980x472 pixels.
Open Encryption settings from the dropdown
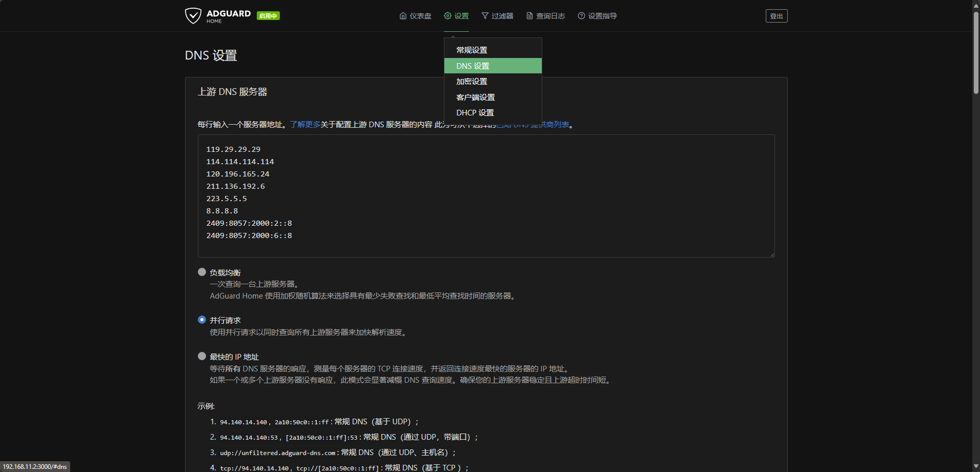click(x=472, y=81)
